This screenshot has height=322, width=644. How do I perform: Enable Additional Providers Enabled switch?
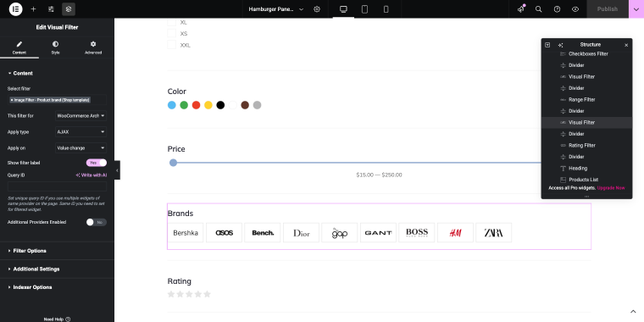tap(97, 222)
